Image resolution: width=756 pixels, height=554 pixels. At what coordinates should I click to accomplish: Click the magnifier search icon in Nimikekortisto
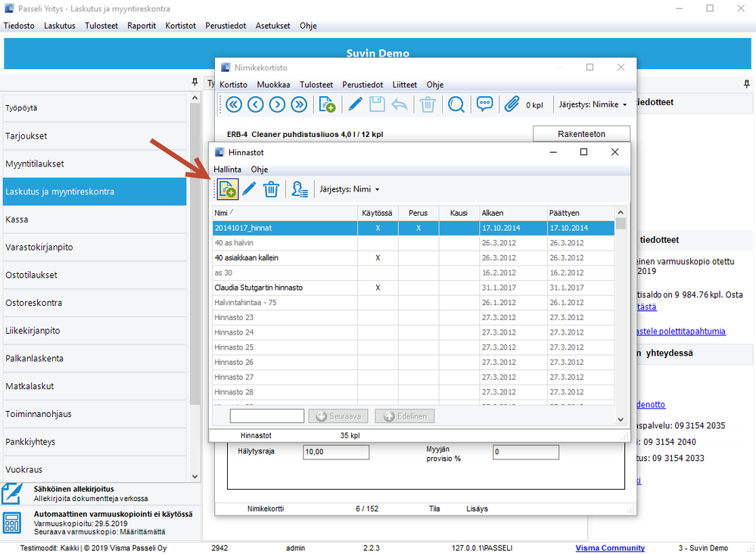click(x=456, y=104)
